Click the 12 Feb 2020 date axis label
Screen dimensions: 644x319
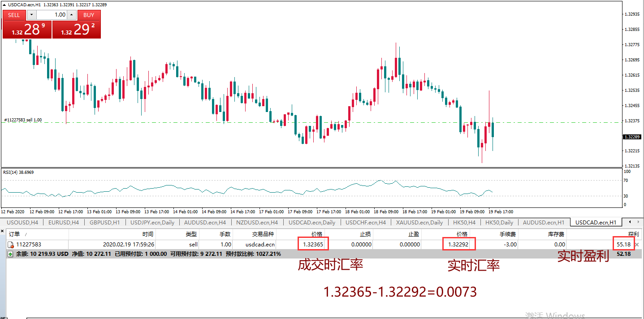[x=12, y=211]
